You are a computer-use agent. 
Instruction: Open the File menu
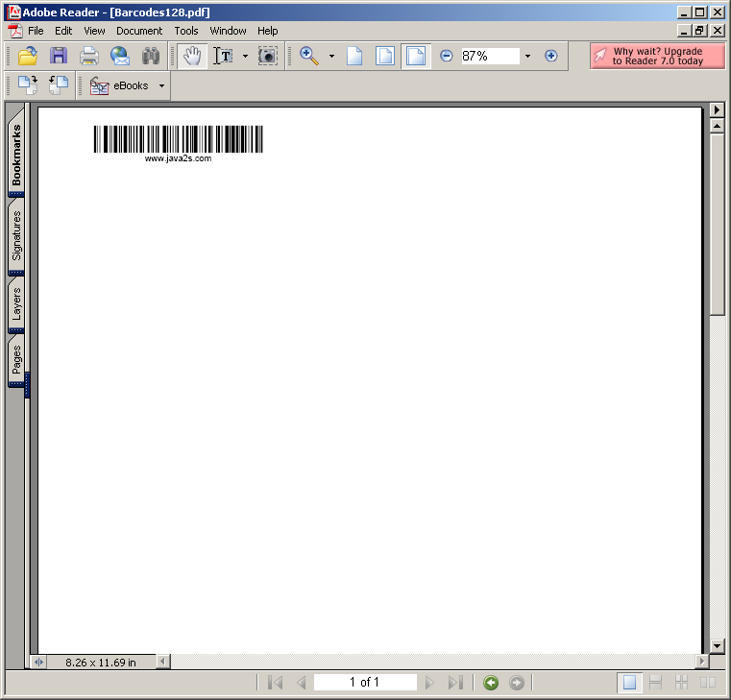click(x=36, y=31)
